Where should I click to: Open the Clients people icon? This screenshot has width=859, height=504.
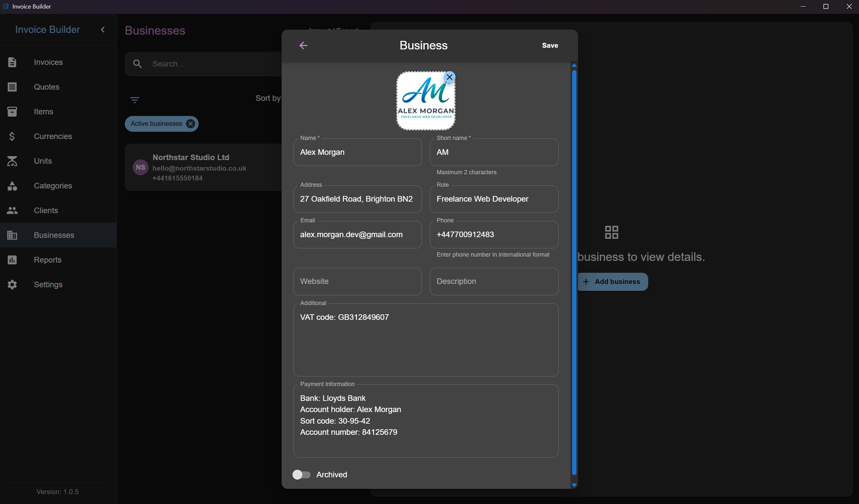[12, 210]
